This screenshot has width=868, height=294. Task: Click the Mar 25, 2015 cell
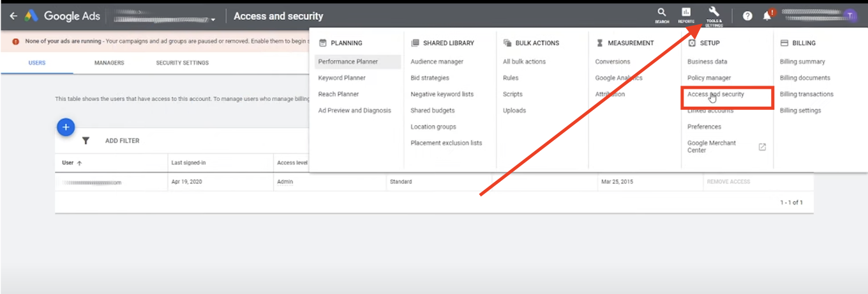coord(616,182)
